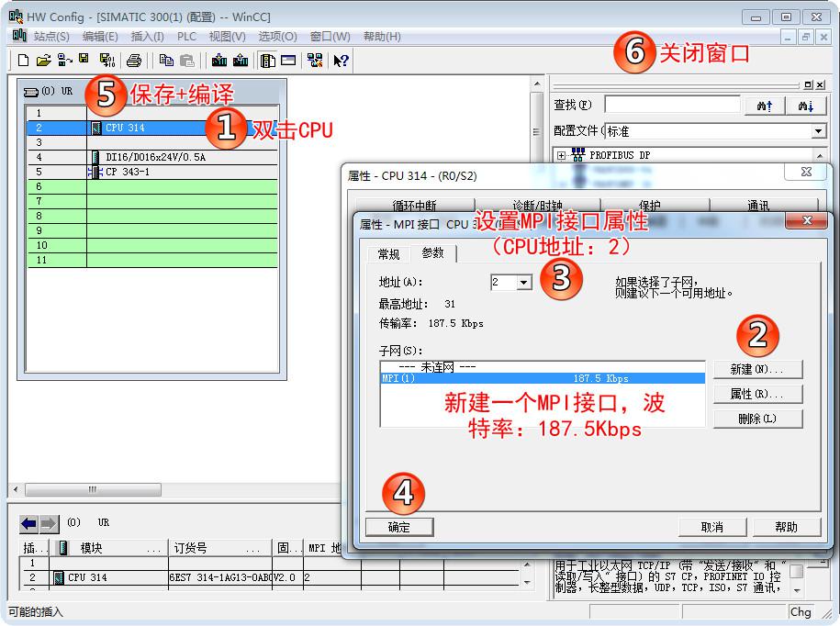
Task: Click the search downward binoculars button
Action: pos(806,106)
